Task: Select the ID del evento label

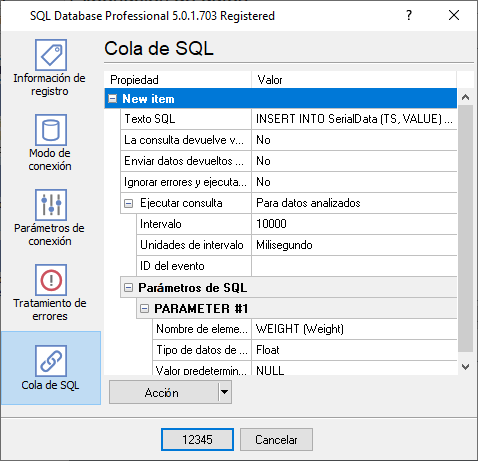Action: [x=172, y=266]
